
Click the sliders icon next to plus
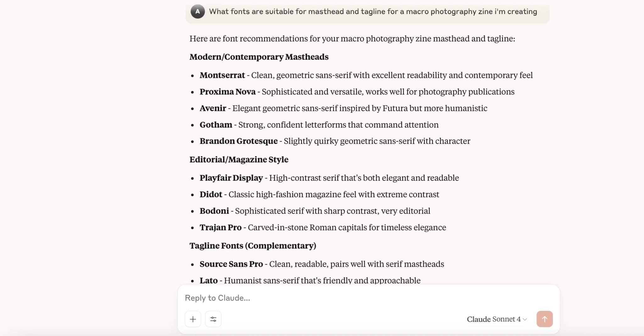pyautogui.click(x=213, y=319)
